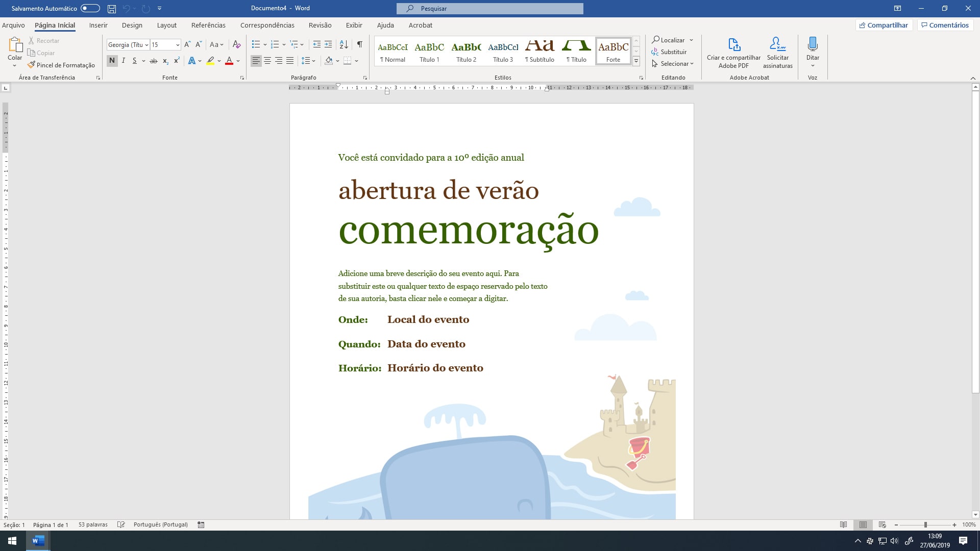Toggle italic formatting button
980x551 pixels.
pos(123,61)
